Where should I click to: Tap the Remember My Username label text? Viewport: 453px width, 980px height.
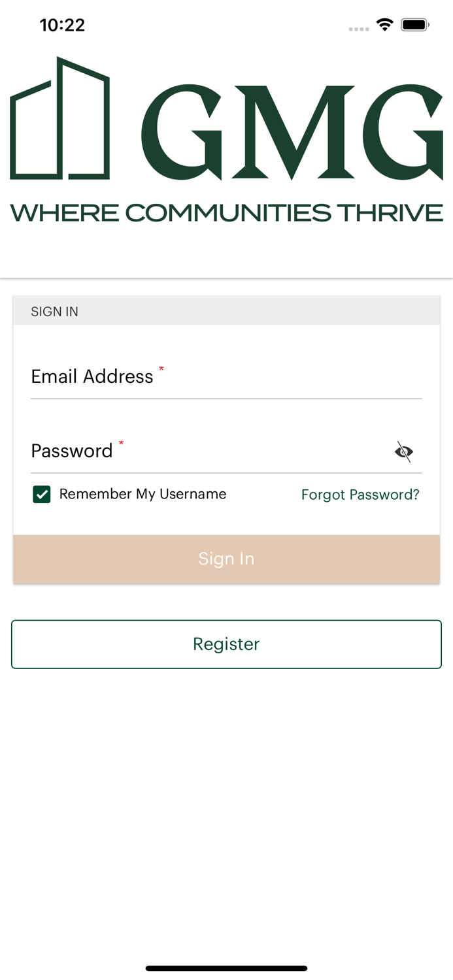pyautogui.click(x=143, y=494)
